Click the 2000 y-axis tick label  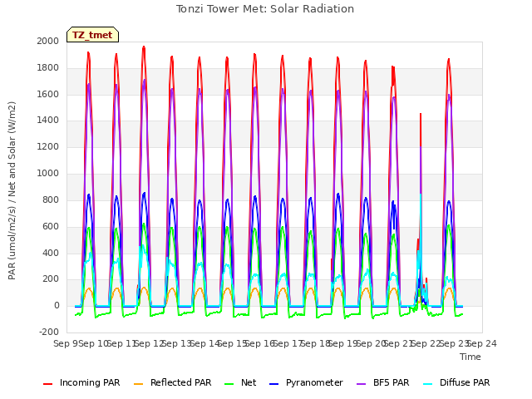click(x=48, y=41)
